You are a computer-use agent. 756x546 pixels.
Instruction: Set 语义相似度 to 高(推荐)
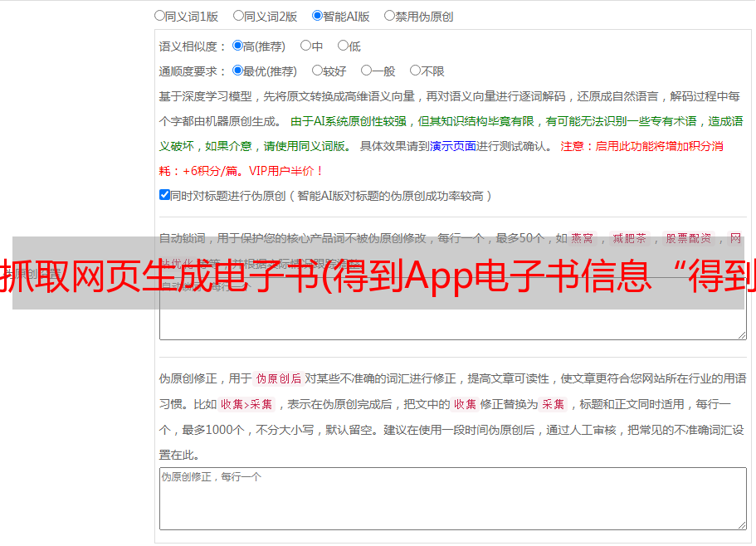(x=237, y=46)
